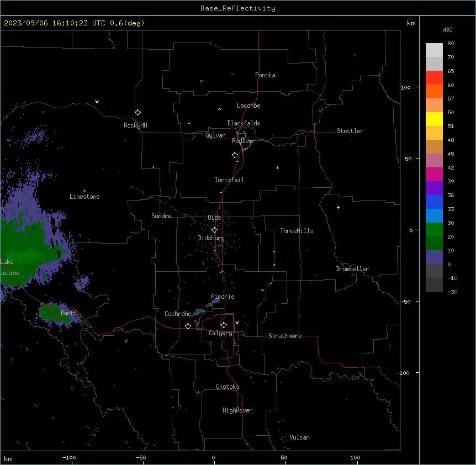Select the Drumheller town label

pyautogui.click(x=352, y=269)
